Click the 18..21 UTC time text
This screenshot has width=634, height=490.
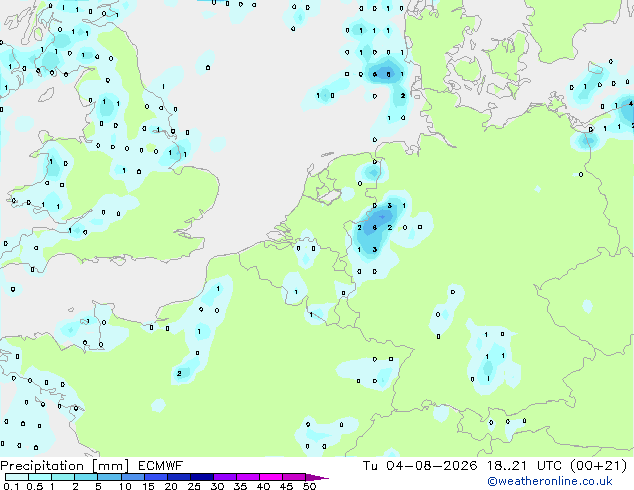[x=524, y=466]
